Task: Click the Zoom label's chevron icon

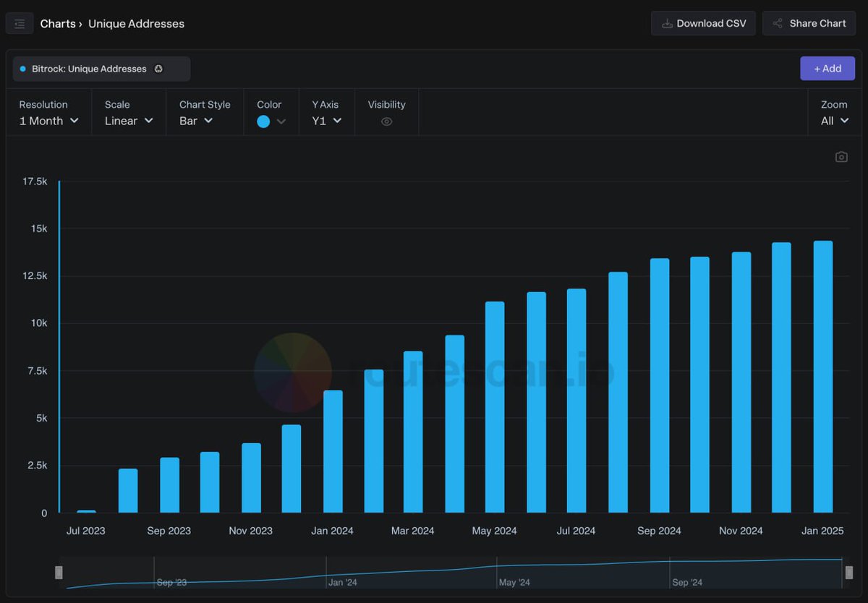Action: pyautogui.click(x=843, y=121)
